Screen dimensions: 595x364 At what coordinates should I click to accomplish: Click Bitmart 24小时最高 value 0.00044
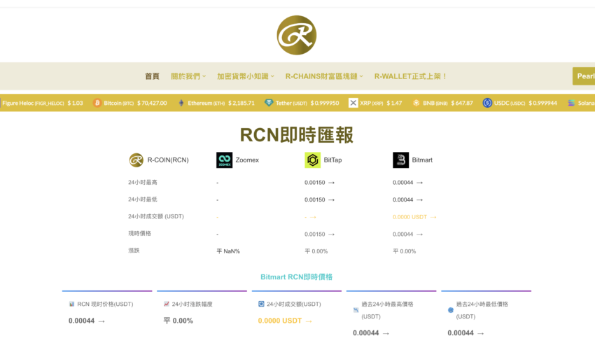(403, 183)
